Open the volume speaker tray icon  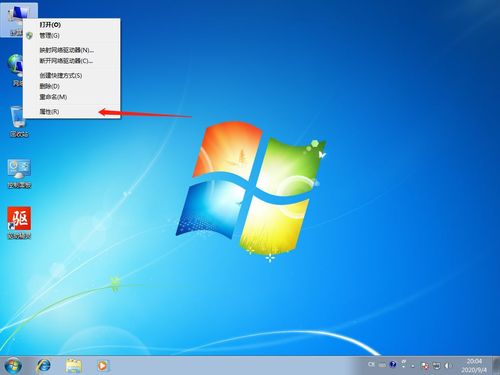coord(448,366)
